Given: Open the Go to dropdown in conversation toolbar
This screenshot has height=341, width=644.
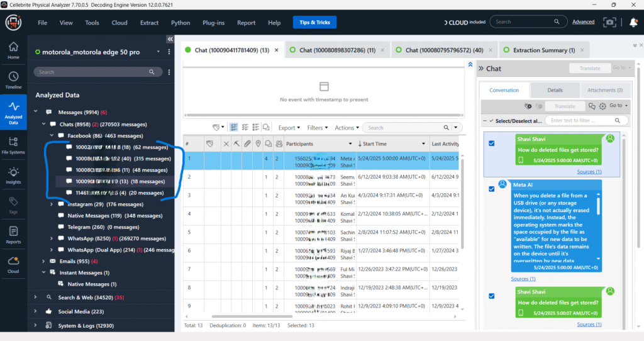Looking at the screenshot, I should pos(619,106).
